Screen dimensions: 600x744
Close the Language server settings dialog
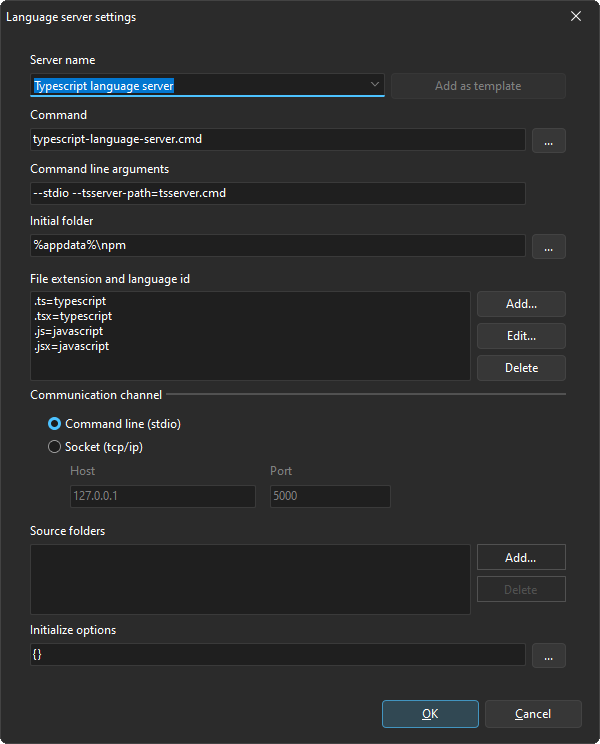[576, 17]
